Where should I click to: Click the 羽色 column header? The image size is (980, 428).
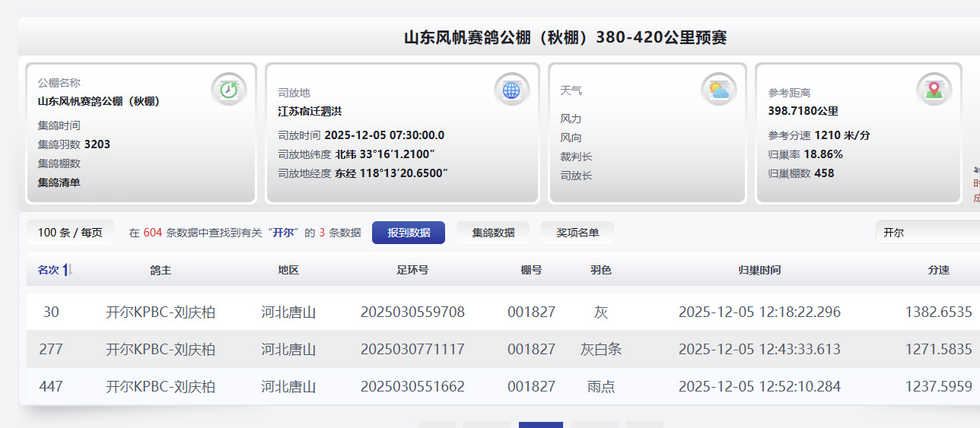(x=600, y=270)
